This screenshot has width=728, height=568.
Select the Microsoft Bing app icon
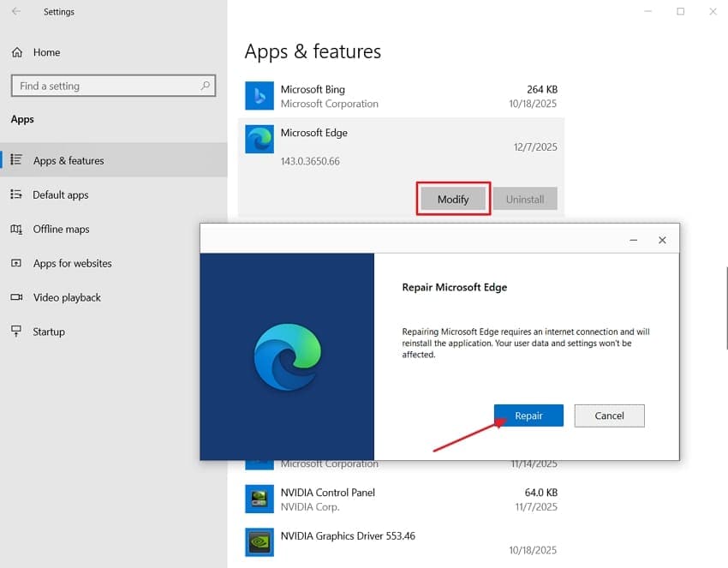click(x=260, y=95)
